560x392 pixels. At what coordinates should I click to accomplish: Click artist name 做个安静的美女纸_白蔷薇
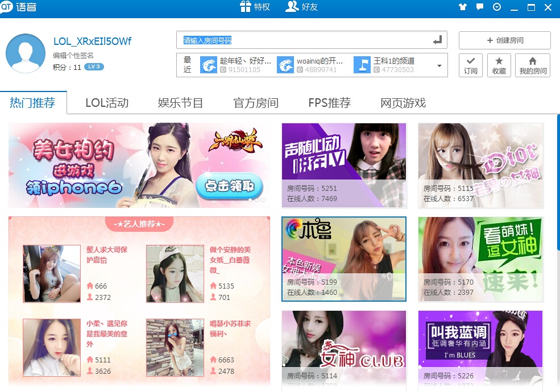click(230, 260)
